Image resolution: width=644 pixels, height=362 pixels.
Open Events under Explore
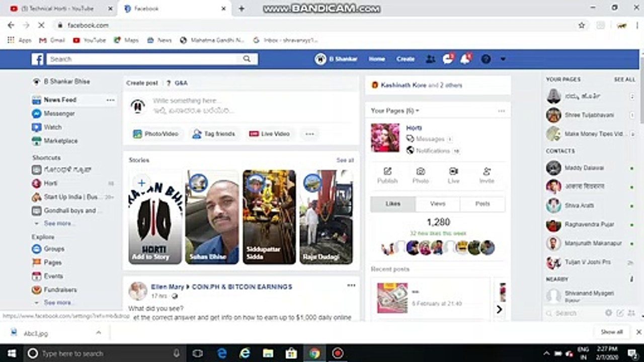tap(48, 276)
